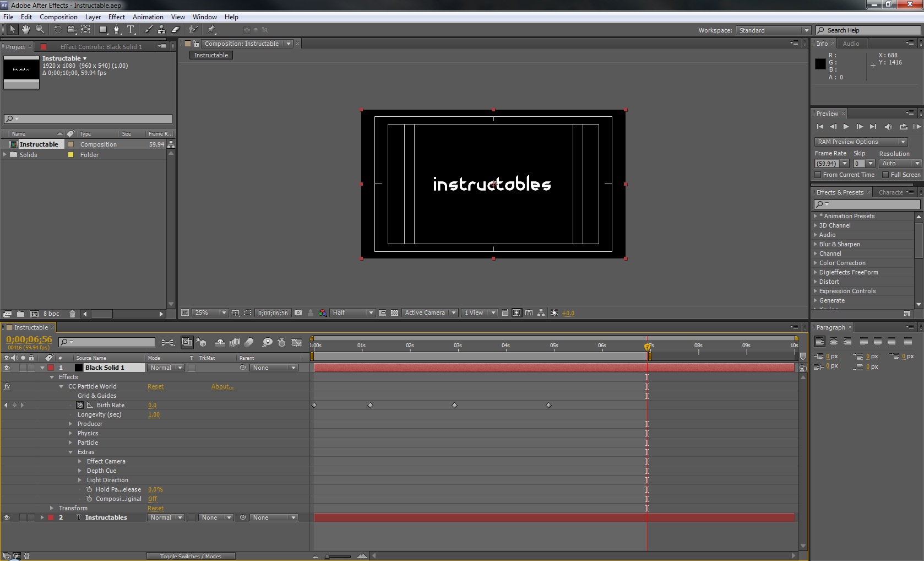This screenshot has height=561, width=924.
Task: Toggle Live Update in timeline
Action: click(187, 342)
